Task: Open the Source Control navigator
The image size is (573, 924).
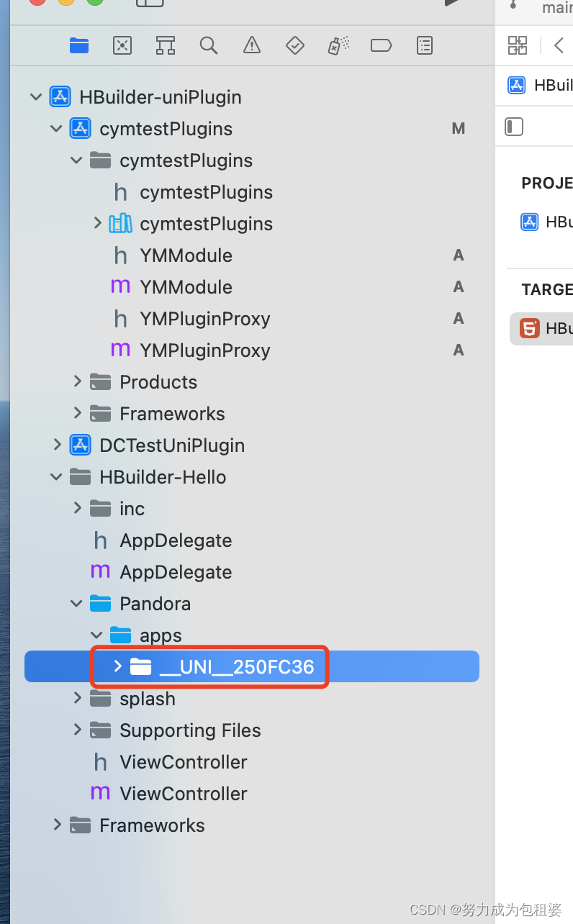Action: click(122, 46)
